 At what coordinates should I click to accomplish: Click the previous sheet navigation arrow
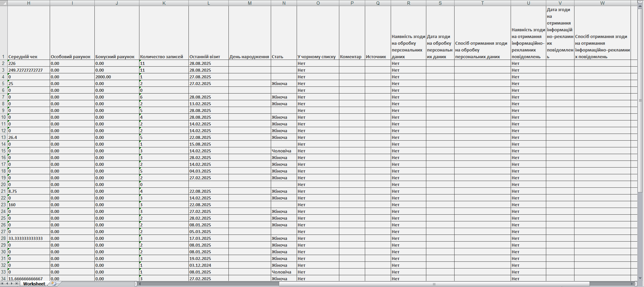[x=7, y=284]
